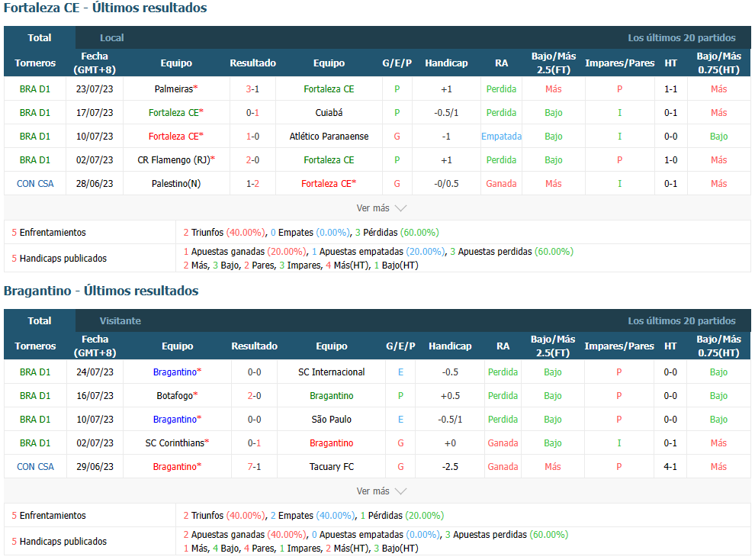The width and height of the screenshot is (755, 560).
Task: Click the -0/0.5 handicap value
Action: [x=446, y=183]
